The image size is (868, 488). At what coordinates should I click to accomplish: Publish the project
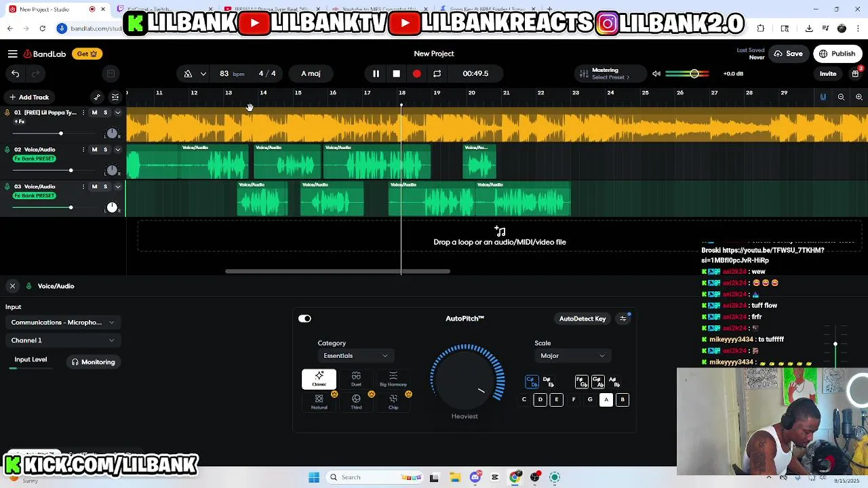pyautogui.click(x=837, y=54)
